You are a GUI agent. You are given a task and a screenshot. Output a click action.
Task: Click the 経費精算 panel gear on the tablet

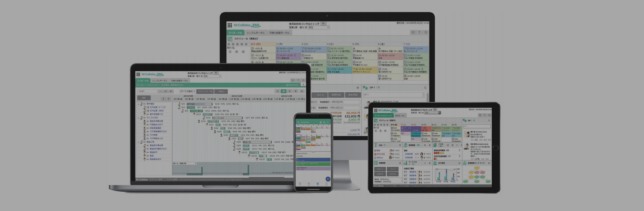tap(400, 163)
